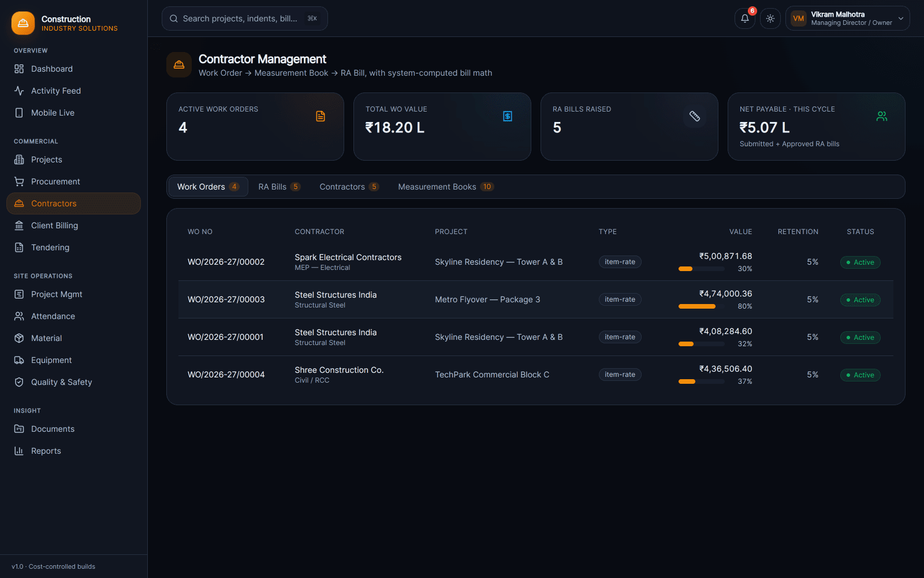Toggle the light/dark theme sun button
The image size is (924, 578).
770,18
